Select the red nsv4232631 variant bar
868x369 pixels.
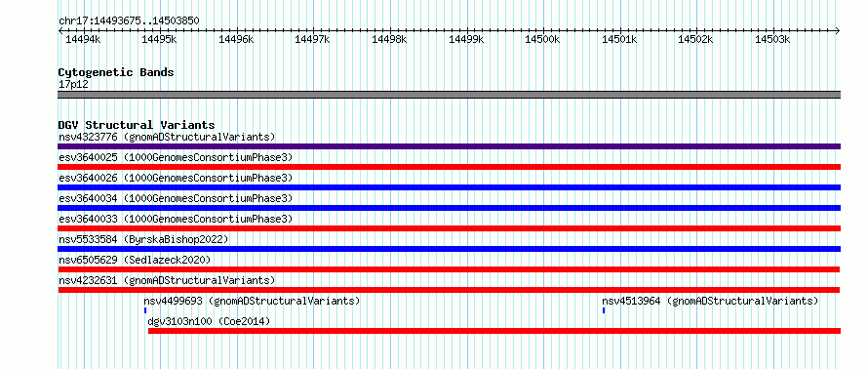pyautogui.click(x=449, y=290)
